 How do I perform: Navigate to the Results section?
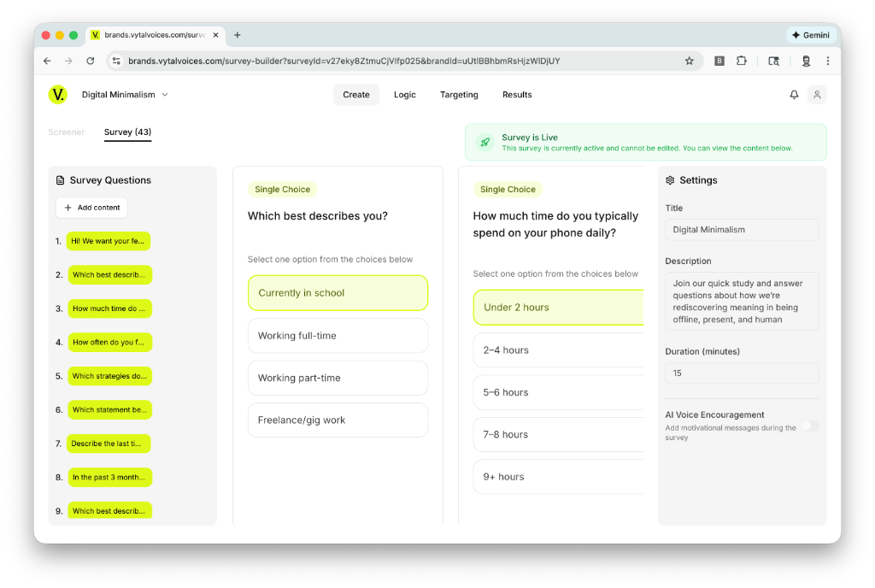(517, 94)
